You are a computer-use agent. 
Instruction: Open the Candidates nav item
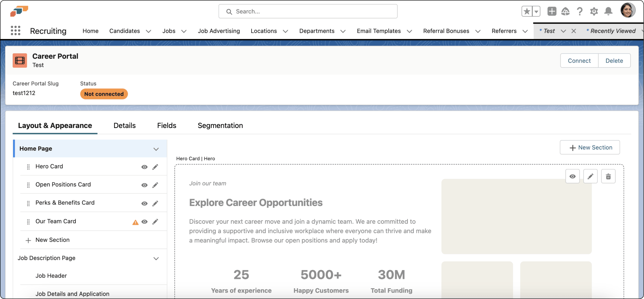coord(124,31)
